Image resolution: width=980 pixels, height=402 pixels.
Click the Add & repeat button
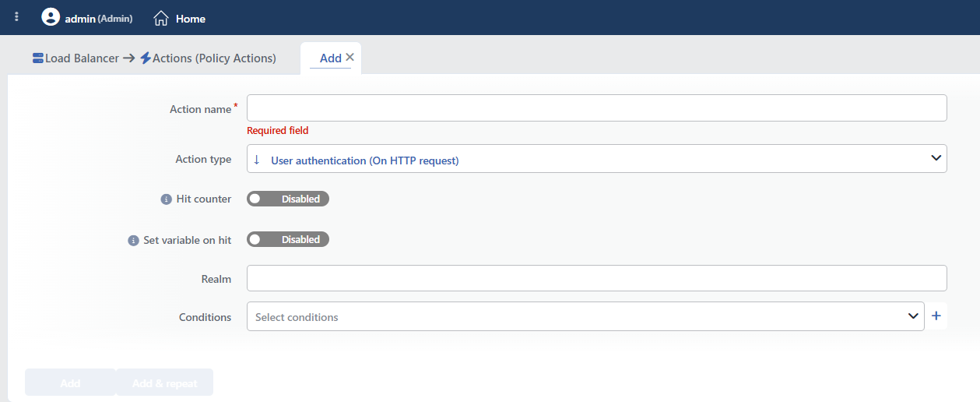click(x=164, y=383)
